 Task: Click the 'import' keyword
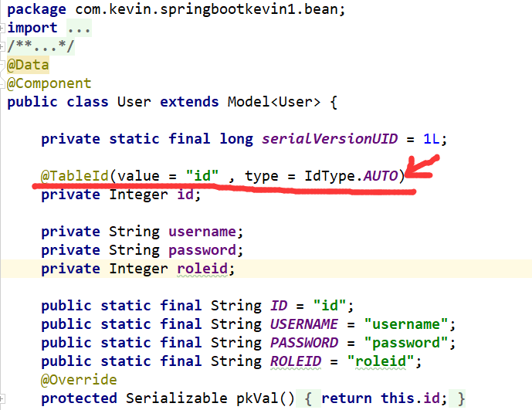pos(32,28)
